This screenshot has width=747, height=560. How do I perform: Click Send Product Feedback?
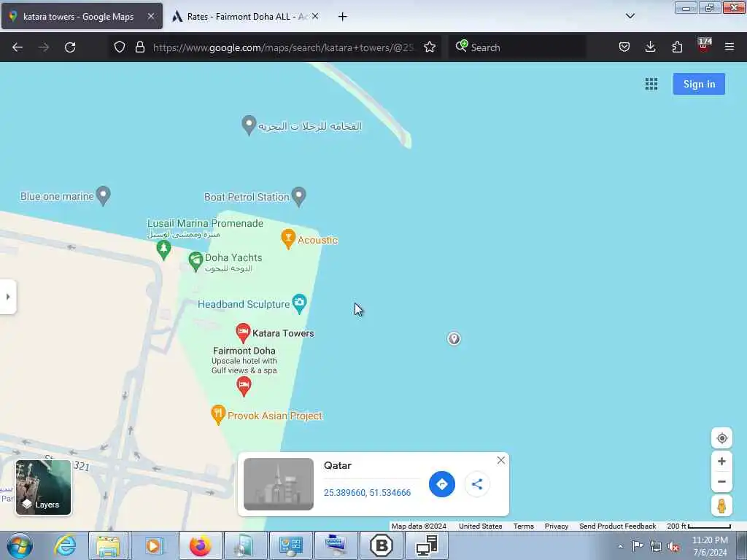617,526
